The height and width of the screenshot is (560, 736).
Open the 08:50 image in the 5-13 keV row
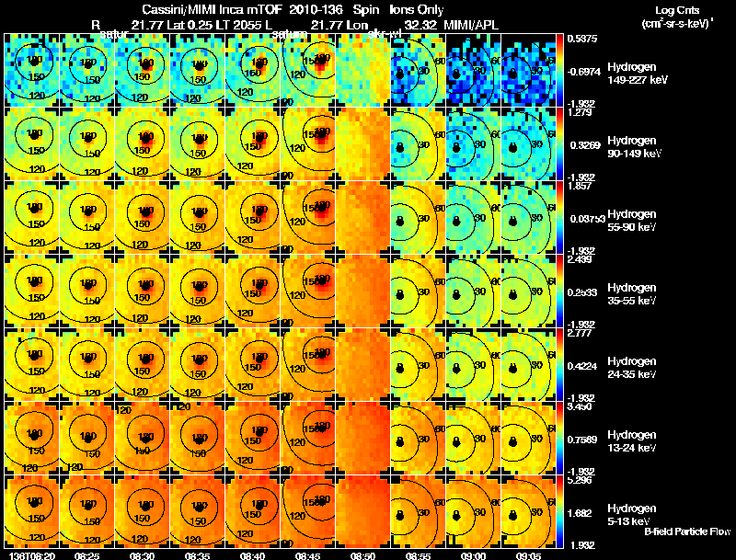(362, 511)
